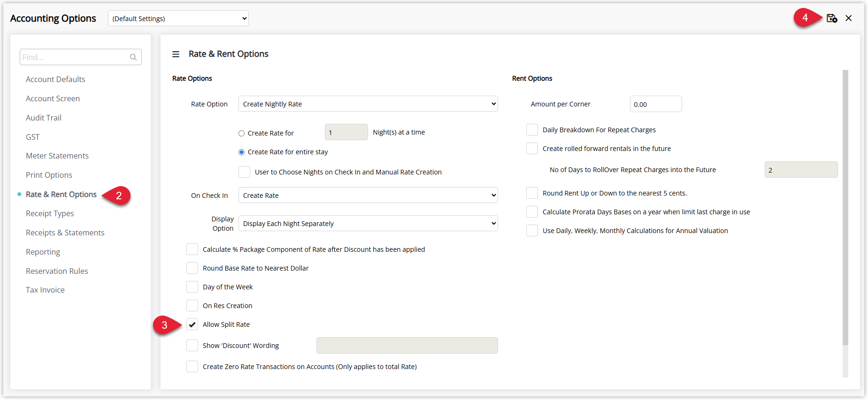The image size is (868, 400).
Task: Open Account Screen section
Action: (53, 98)
